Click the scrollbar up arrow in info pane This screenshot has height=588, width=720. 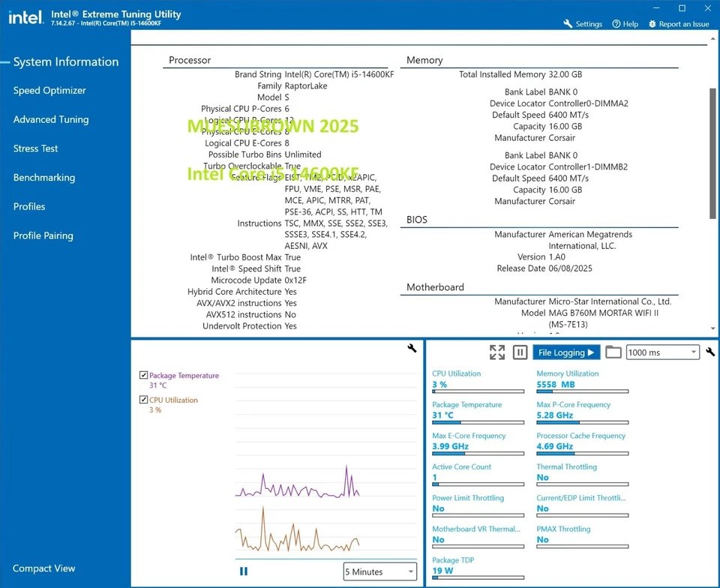click(x=712, y=38)
